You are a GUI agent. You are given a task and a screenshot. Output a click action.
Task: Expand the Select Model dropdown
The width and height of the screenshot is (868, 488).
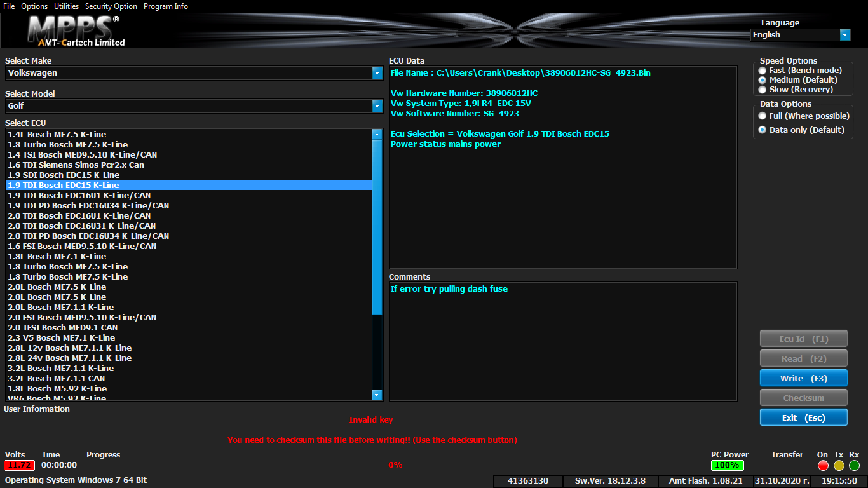(x=377, y=106)
